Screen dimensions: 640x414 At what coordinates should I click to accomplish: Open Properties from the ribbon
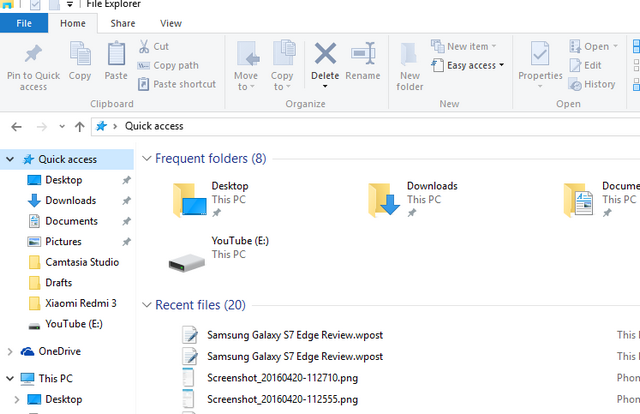coord(540,65)
